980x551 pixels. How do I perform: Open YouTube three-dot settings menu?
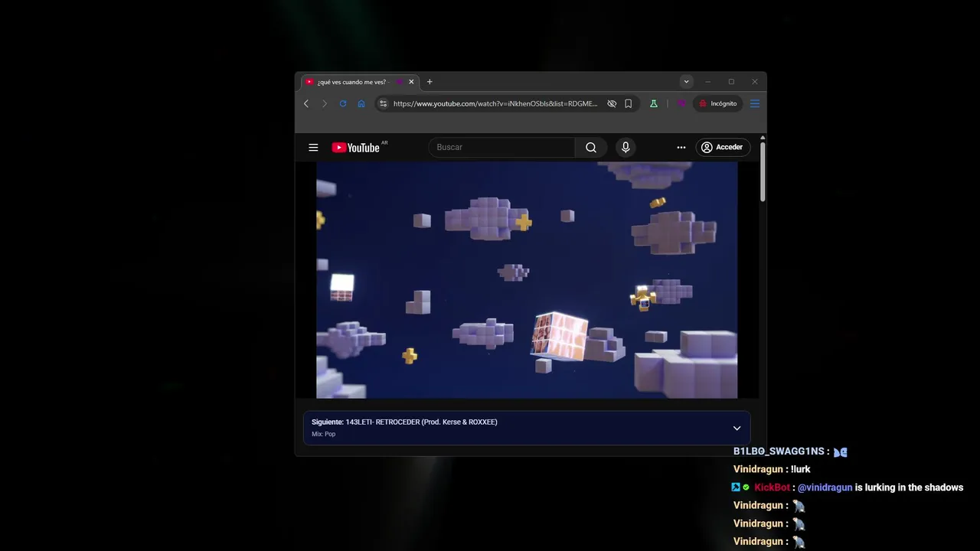681,148
